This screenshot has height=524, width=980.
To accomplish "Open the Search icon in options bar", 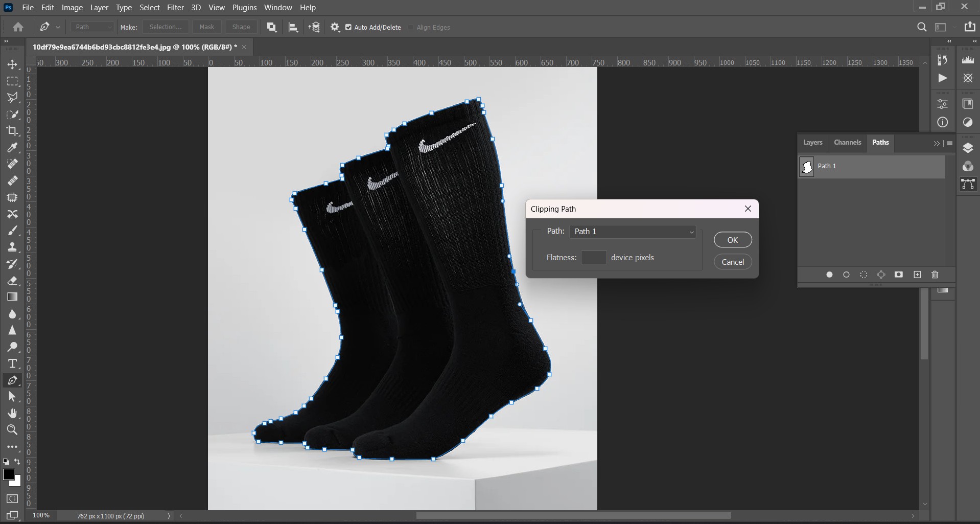I will 922,27.
